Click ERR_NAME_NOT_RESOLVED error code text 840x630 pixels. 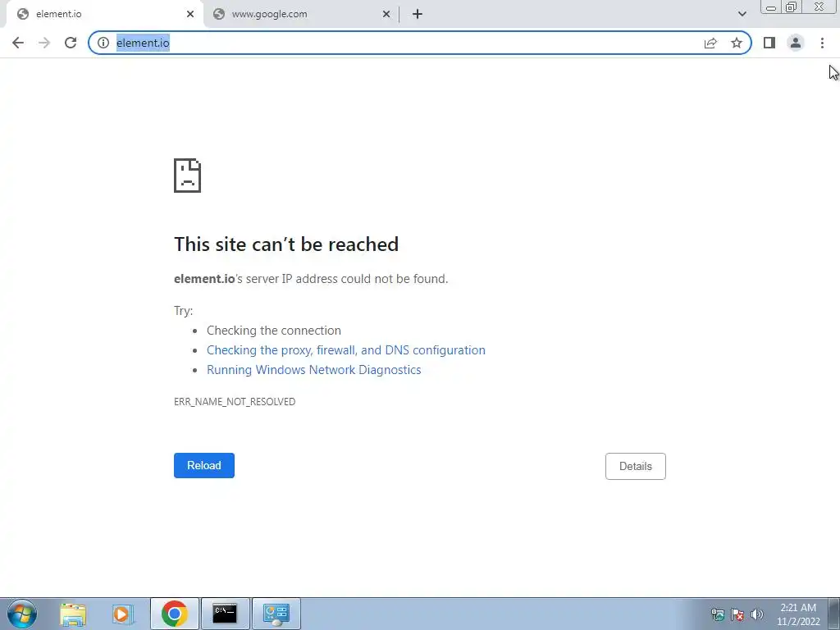click(235, 402)
